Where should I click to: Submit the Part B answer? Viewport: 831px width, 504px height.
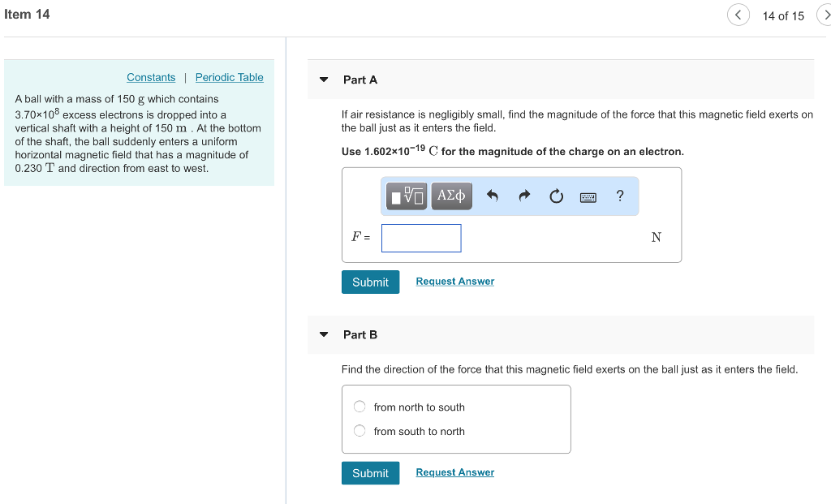370,473
